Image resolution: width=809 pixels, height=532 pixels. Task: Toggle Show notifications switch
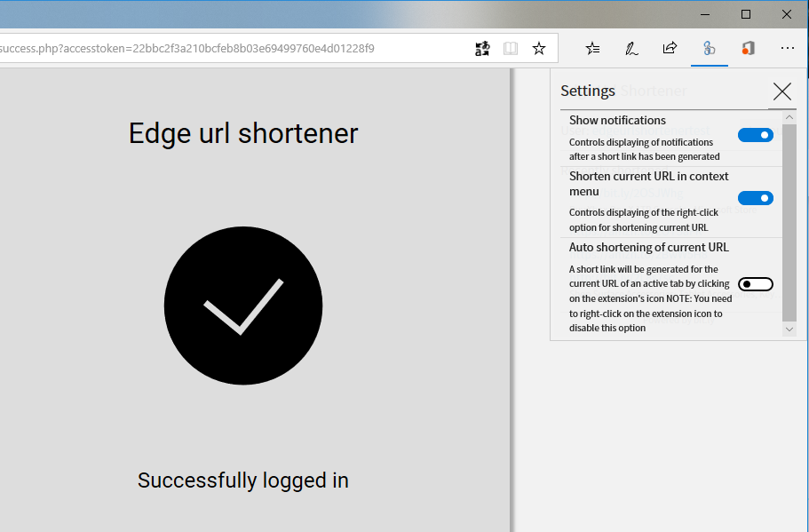pos(756,135)
